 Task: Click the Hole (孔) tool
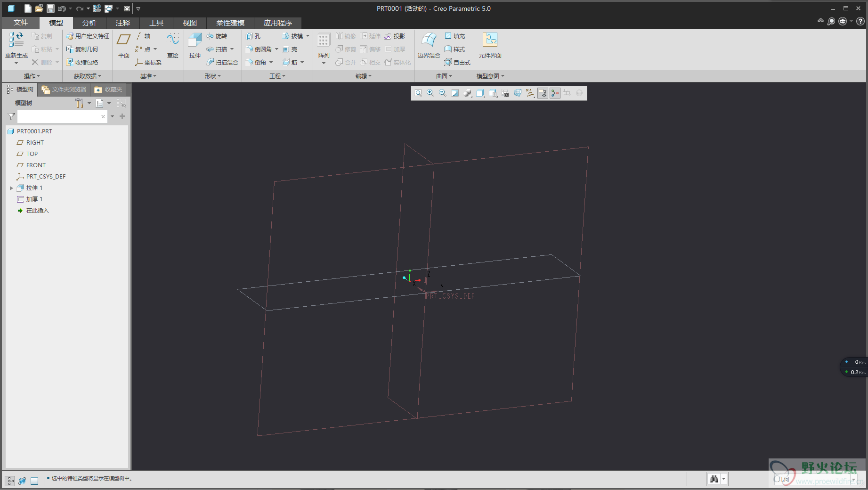point(253,36)
